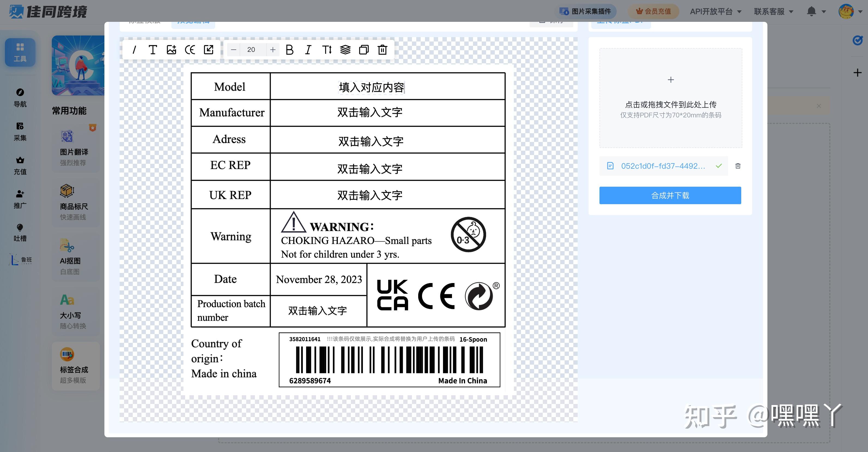This screenshot has width=868, height=452.
Task: Duplicate the selected element
Action: pos(363,50)
